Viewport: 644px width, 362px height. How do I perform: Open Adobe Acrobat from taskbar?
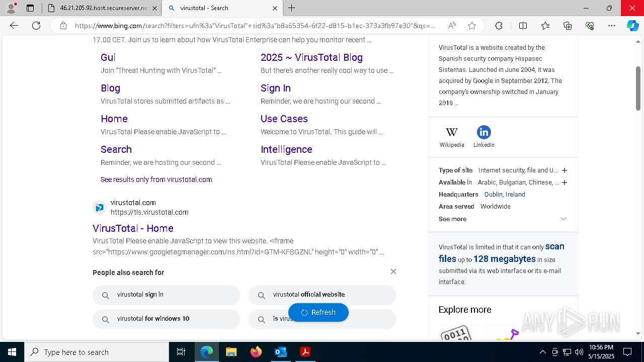[305, 352]
